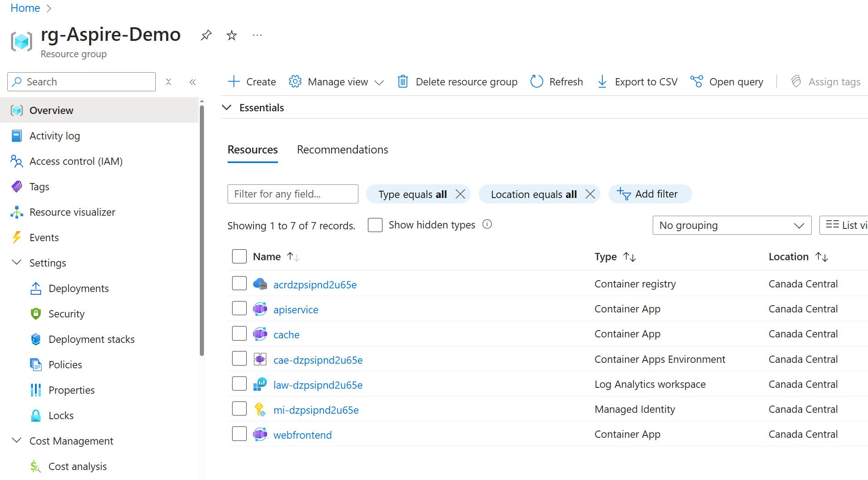The image size is (868, 480).
Task: Open Activity log menu item
Action: 99,136
